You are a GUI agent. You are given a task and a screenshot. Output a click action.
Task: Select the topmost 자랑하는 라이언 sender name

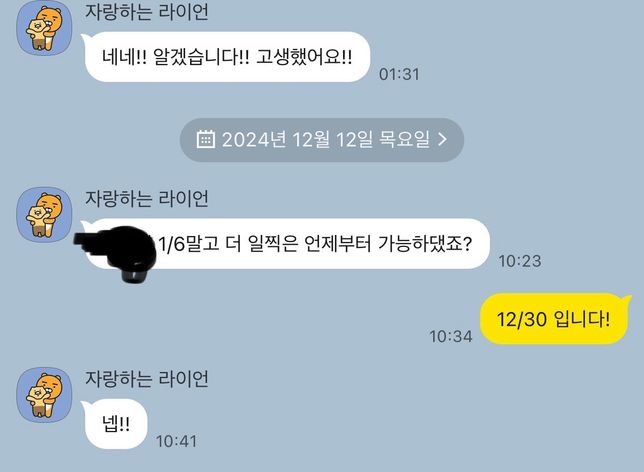pyautogui.click(x=147, y=12)
